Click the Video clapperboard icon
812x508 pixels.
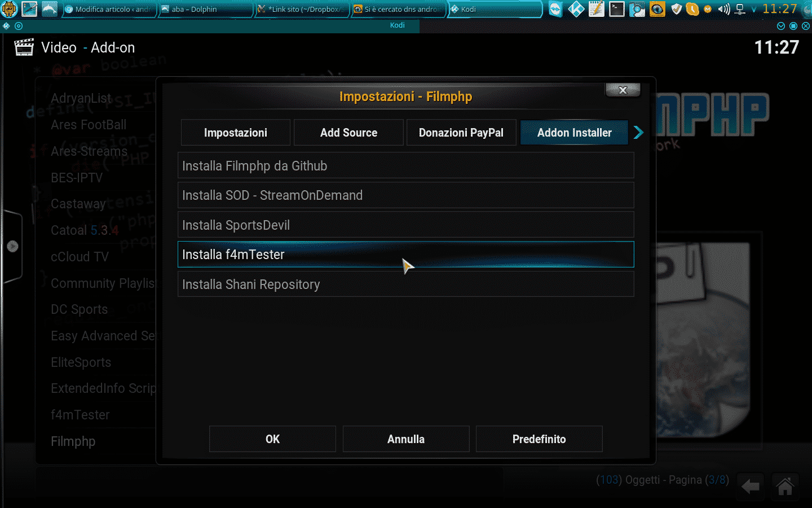24,47
